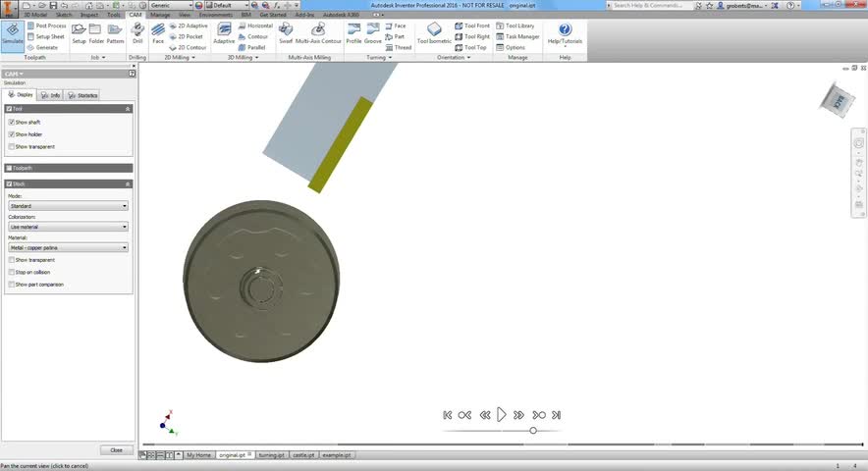The image size is (868, 471).
Task: Select 3D Adaptive milling
Action: 224,33
